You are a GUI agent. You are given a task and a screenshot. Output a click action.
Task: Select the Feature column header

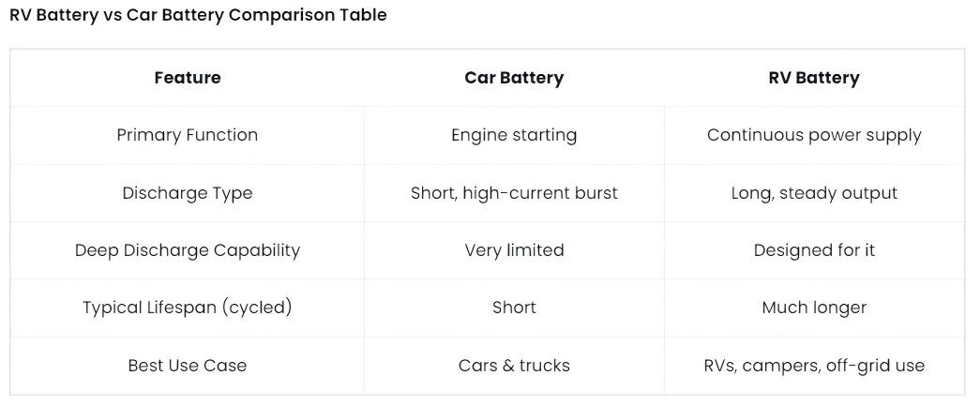click(x=188, y=78)
